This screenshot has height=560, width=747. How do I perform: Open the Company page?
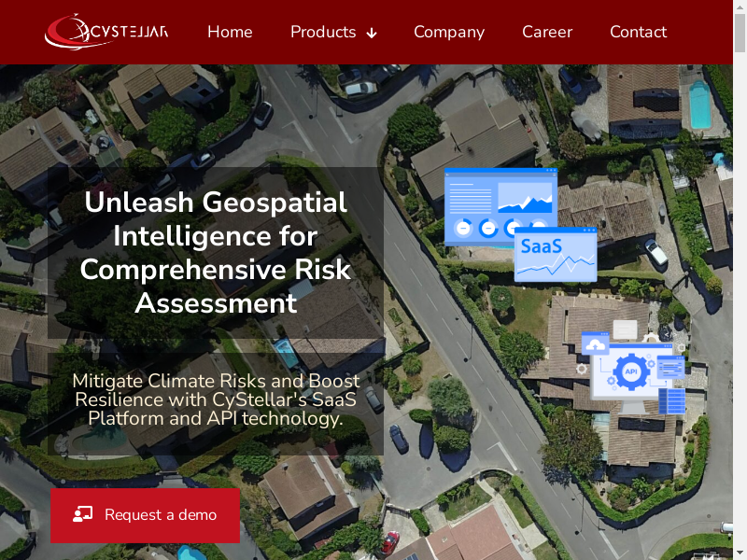(449, 32)
